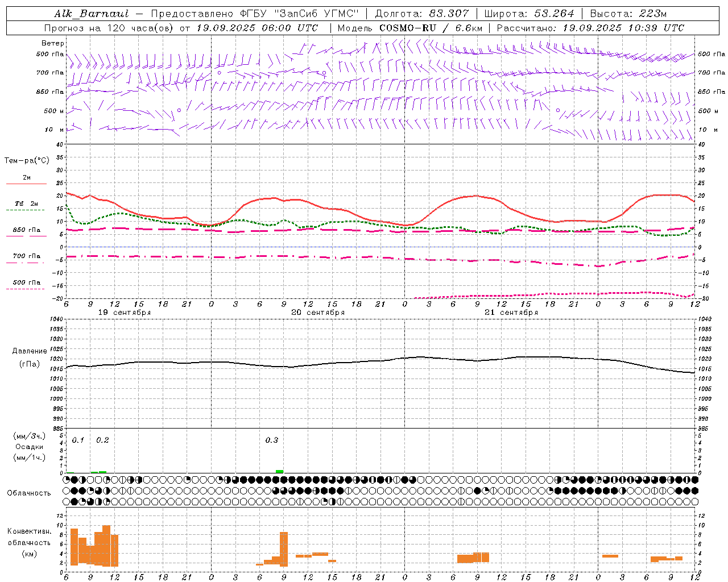Click the Td 2м dew point legend entry
Image resolution: width=728 pixels, height=582 pixels.
26,203
